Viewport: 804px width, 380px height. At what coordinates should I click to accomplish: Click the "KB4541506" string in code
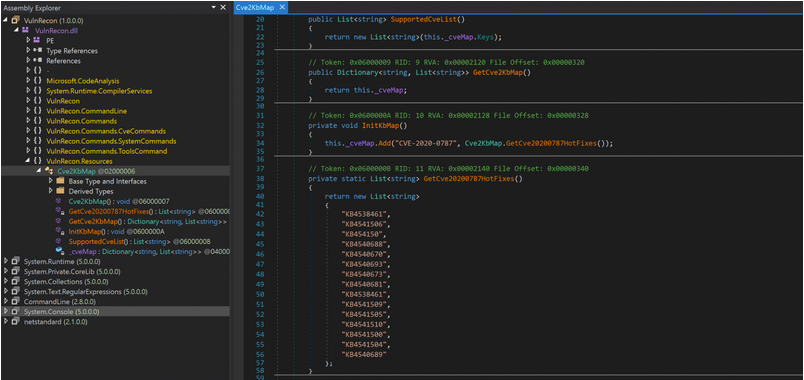coord(365,224)
